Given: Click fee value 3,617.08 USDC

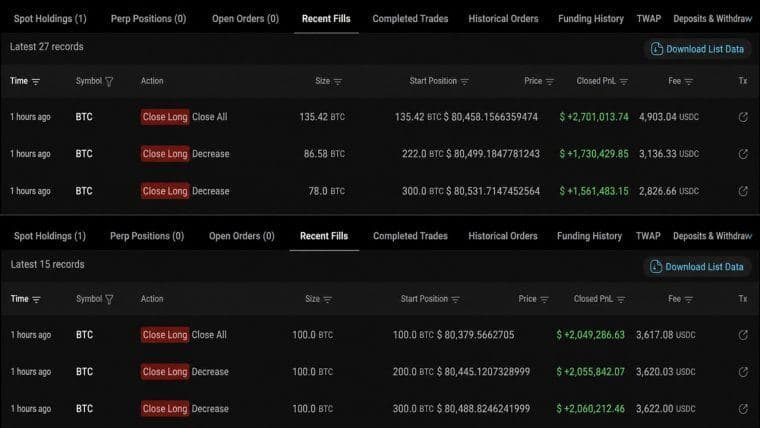Looking at the screenshot, I should pos(666,335).
